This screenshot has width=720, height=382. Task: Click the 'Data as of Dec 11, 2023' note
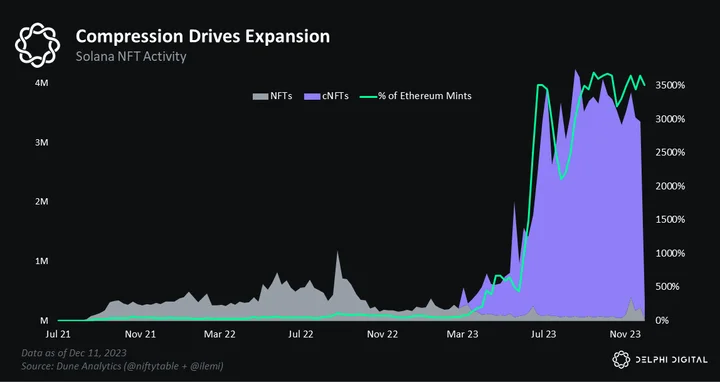click(x=74, y=353)
